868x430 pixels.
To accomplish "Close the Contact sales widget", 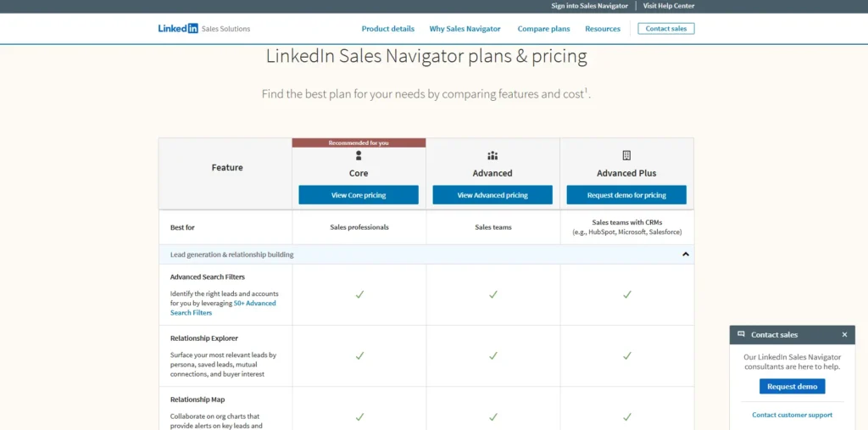I will pyautogui.click(x=844, y=335).
